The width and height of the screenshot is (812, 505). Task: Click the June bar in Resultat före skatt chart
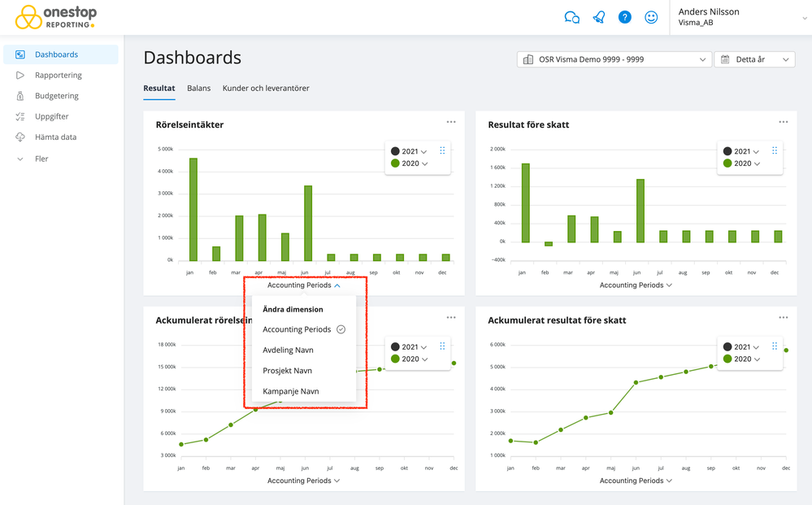coord(640,211)
